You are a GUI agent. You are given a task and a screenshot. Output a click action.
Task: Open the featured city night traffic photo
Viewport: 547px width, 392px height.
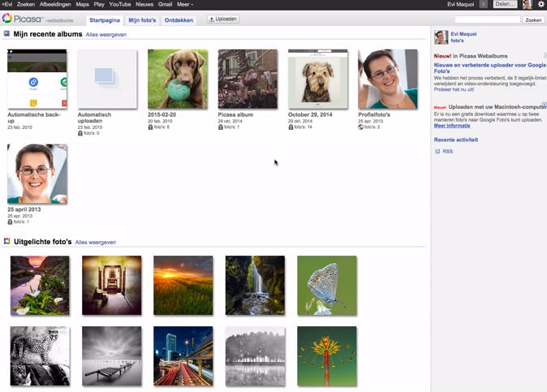[183, 355]
